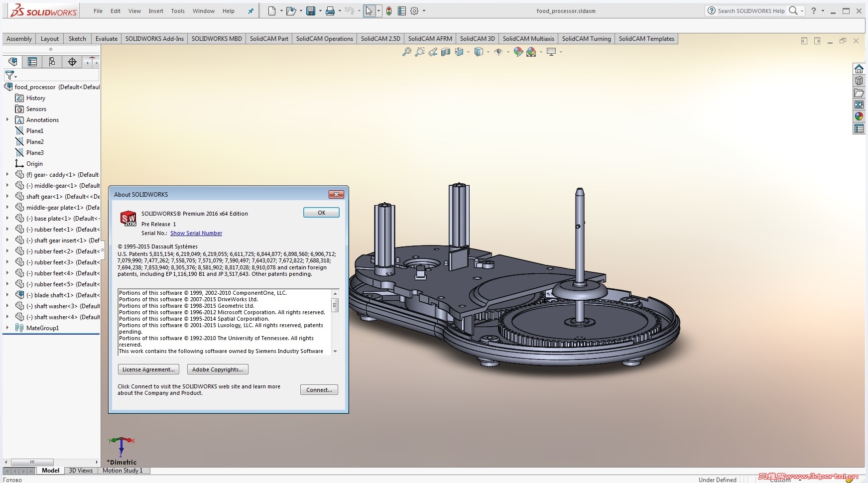Click the Section View icon

point(446,52)
